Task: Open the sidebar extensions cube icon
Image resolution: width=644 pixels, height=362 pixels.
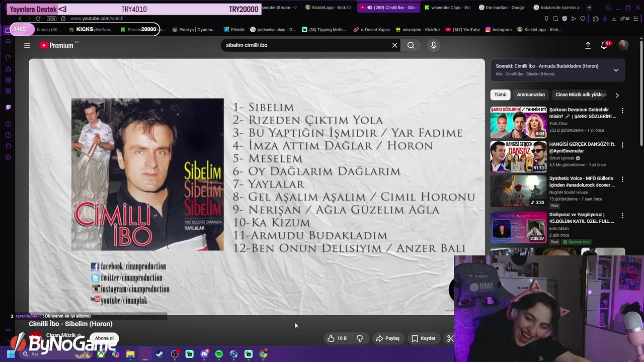Action: pos(8,146)
